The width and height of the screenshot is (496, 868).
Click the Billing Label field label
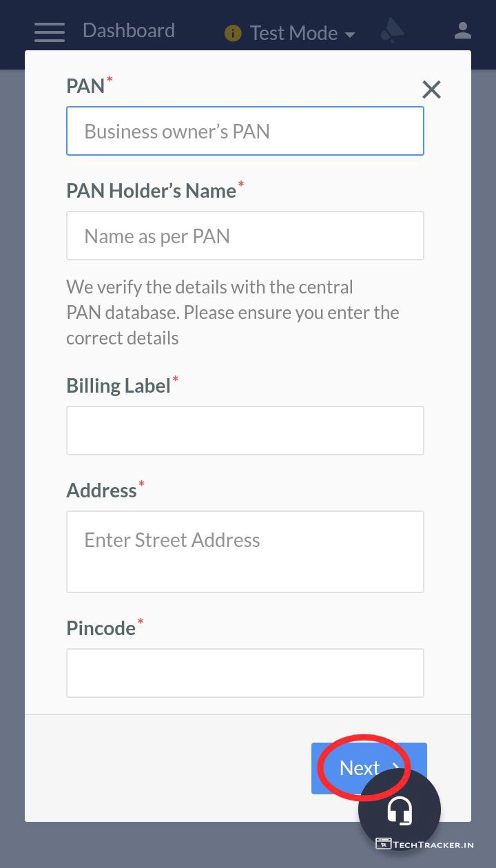pos(118,386)
